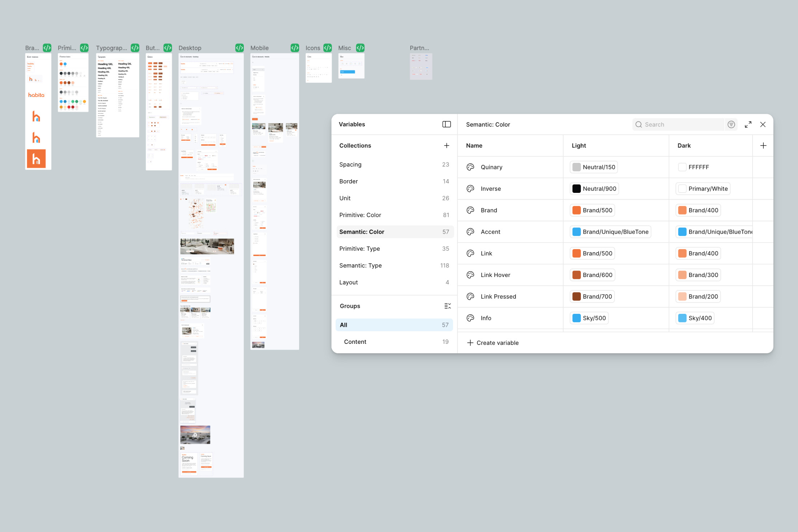Viewport: 798px width, 532px height.
Task: Select the palette icon beside Info
Action: pos(470,318)
